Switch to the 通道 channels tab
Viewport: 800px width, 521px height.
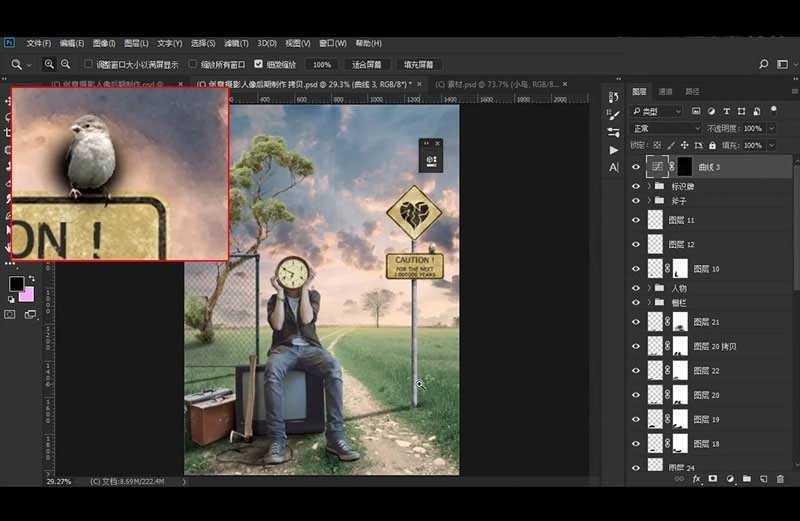[x=666, y=91]
